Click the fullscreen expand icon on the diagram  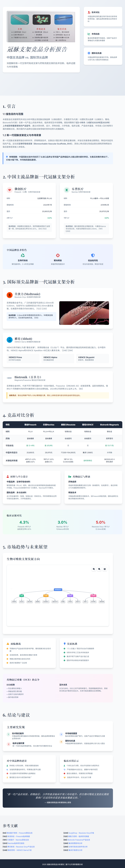coord(105,569)
